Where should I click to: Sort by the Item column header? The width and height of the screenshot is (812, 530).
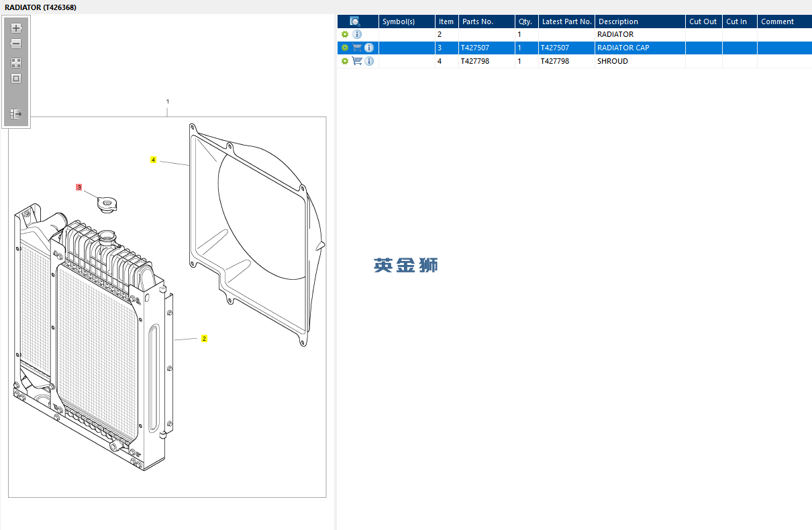[x=446, y=21]
